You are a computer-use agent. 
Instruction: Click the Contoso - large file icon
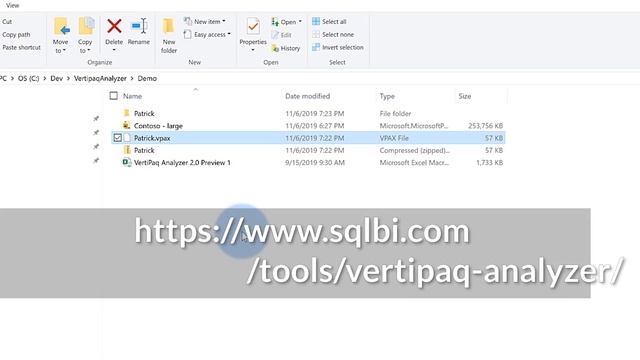tap(127, 125)
